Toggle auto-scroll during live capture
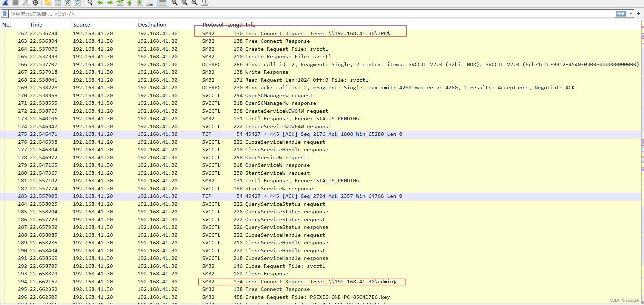 (150, 3)
